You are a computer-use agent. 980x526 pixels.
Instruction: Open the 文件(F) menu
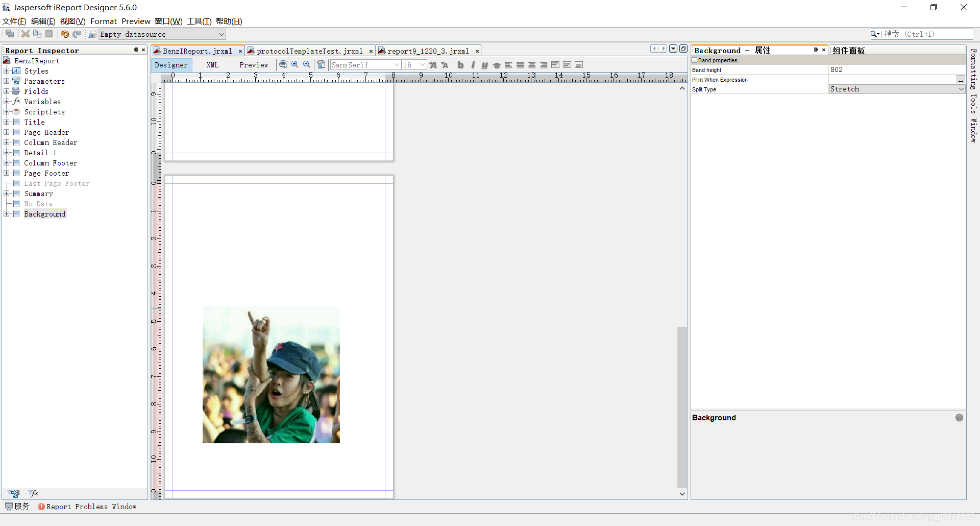pos(14,21)
